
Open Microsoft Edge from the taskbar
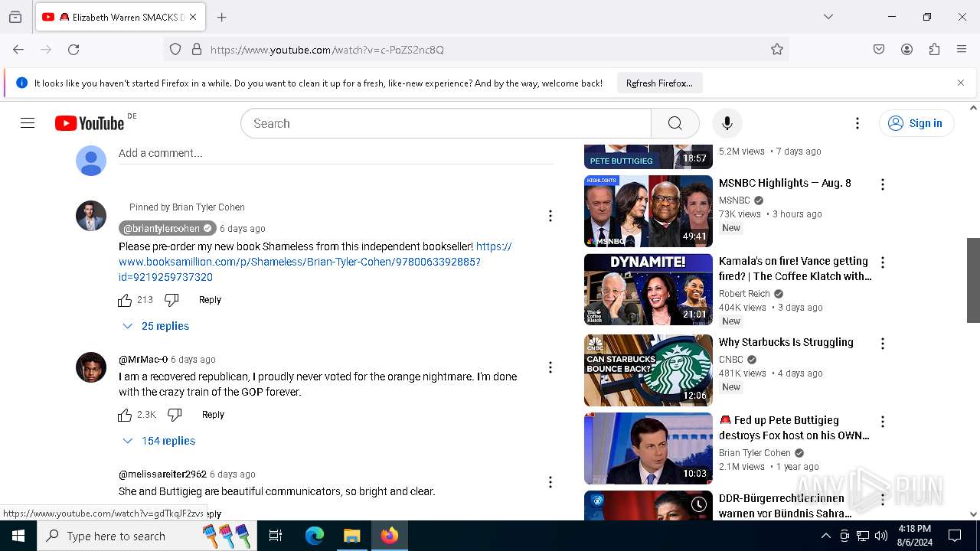[315, 536]
